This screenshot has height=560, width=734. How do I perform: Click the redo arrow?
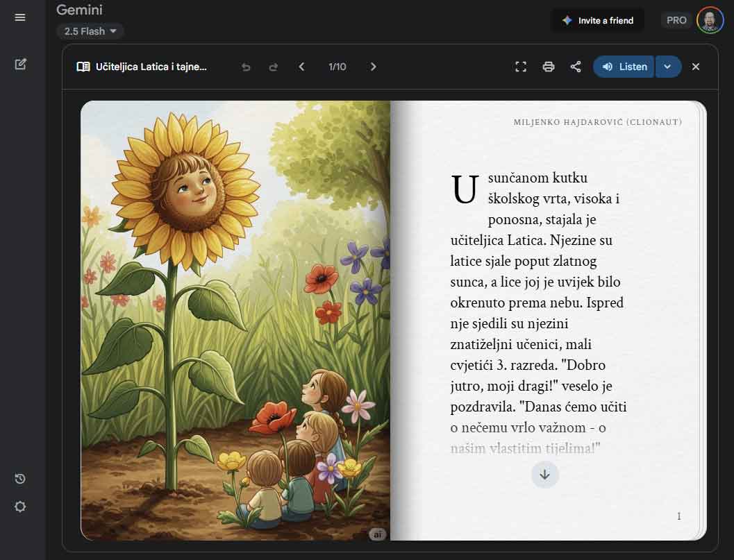[x=273, y=67]
